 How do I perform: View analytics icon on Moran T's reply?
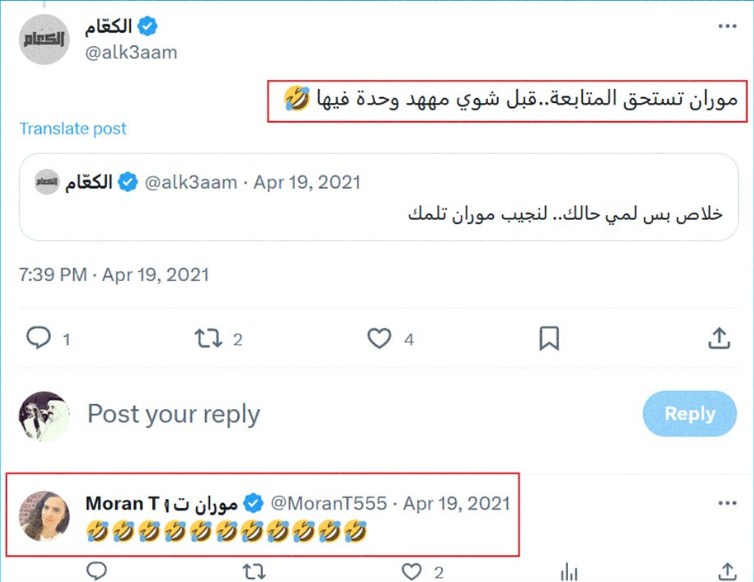568,571
